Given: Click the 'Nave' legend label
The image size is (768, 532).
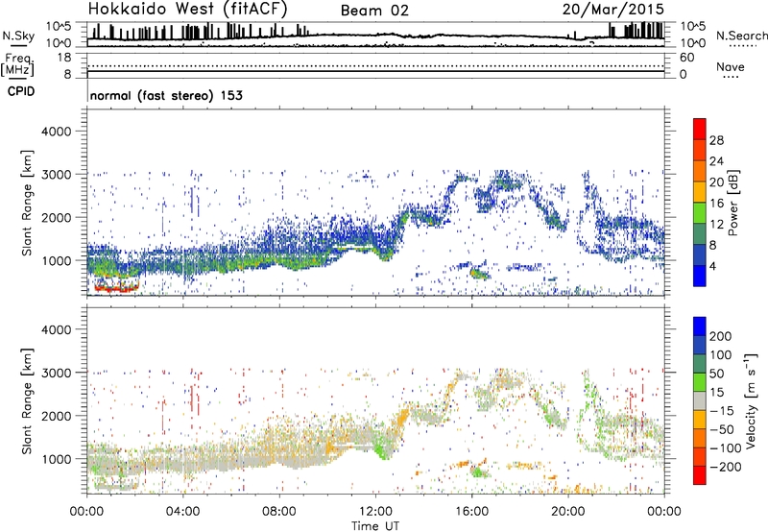Looking at the screenshot, I should pyautogui.click(x=731, y=66).
